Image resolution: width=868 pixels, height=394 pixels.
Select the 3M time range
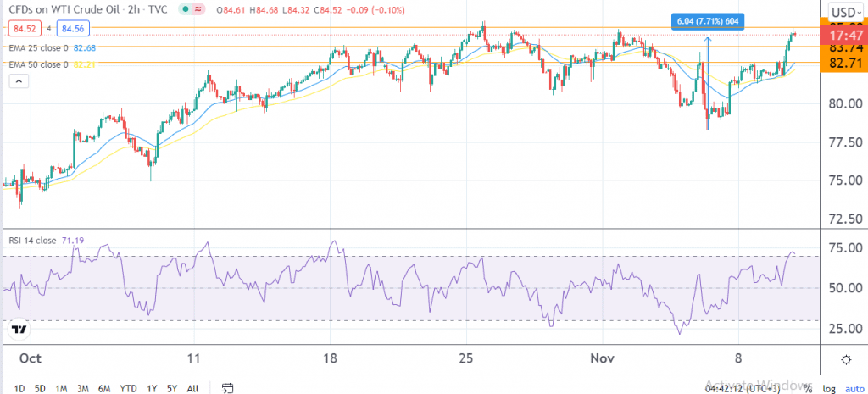[83, 388]
